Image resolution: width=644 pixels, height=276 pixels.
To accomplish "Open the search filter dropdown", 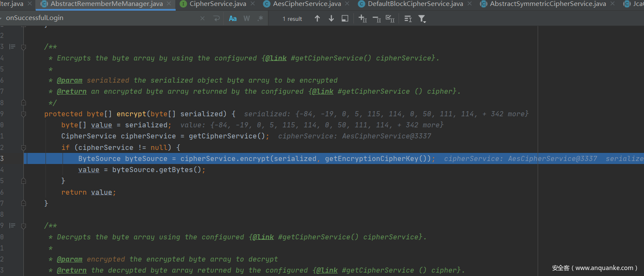I will click(x=422, y=19).
